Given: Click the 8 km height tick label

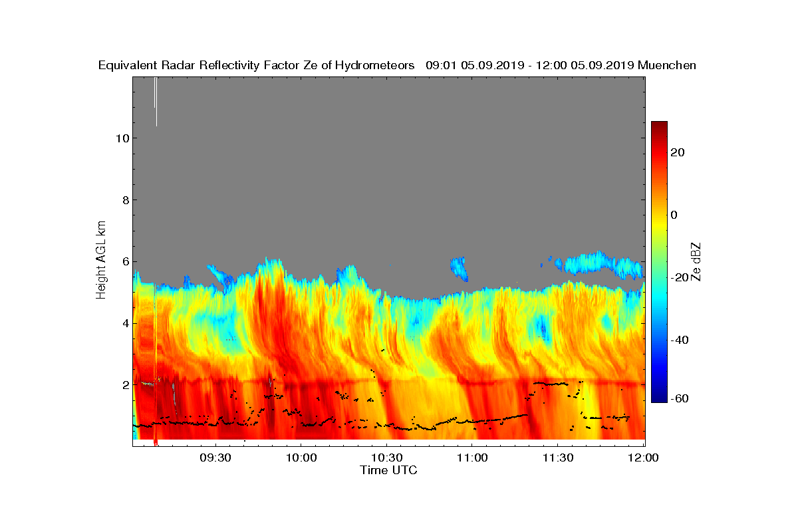Looking at the screenshot, I should [x=124, y=200].
